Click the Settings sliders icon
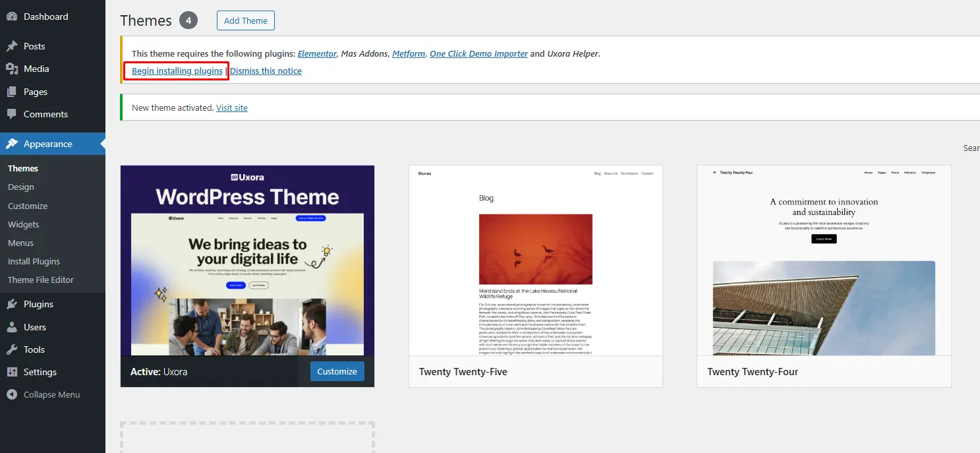 tap(12, 372)
